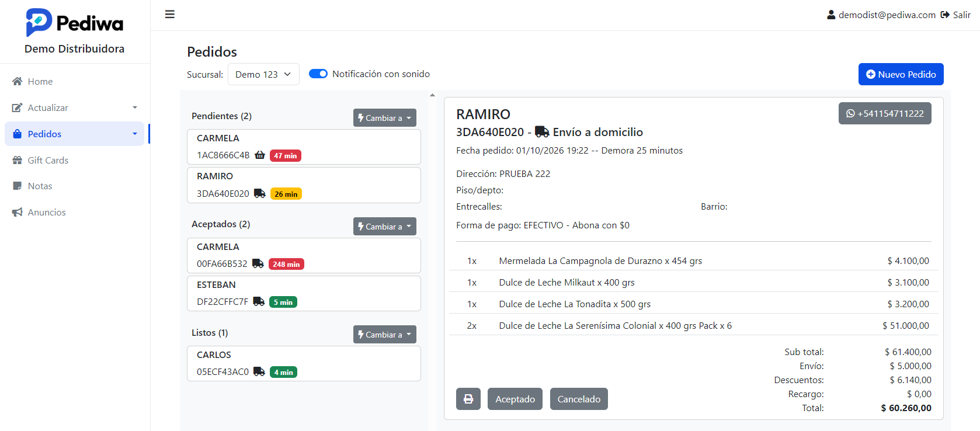Viewport: 980px width, 431px height.
Task: Click the Pedidos shopping bag icon
Action: point(18,134)
